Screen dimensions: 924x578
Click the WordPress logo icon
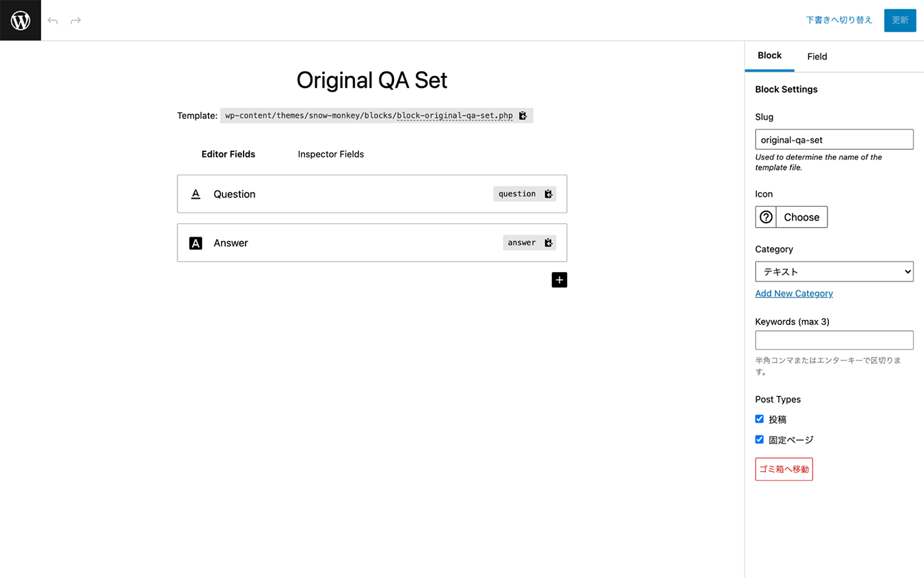[20, 20]
